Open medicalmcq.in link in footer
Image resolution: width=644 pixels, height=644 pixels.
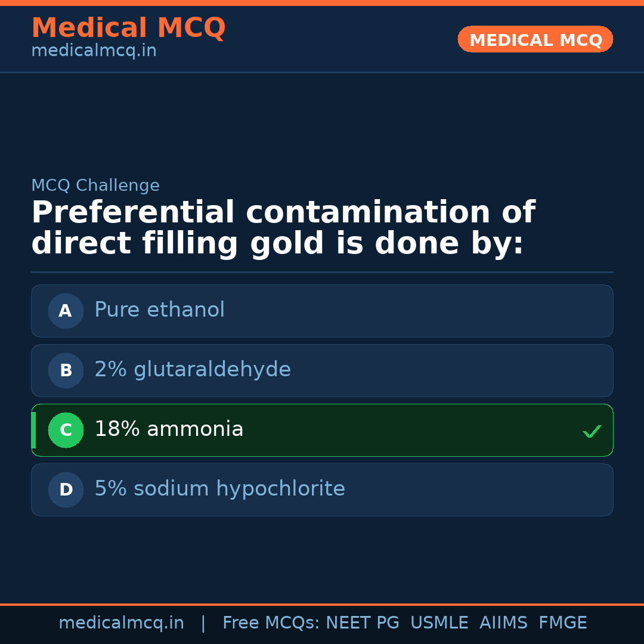121,623
